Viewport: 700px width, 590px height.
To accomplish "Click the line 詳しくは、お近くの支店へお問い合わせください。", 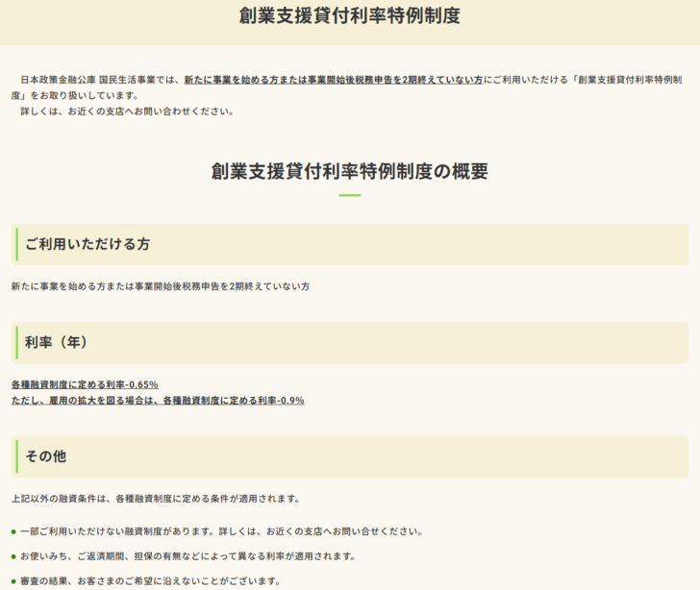I will click(127, 111).
